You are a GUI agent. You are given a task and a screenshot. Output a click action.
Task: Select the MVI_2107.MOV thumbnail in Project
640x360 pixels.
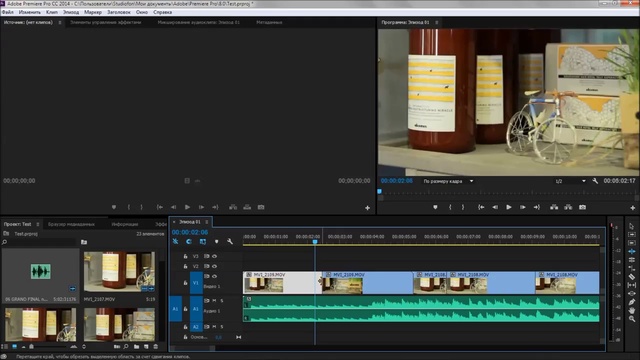pyautogui.click(x=119, y=272)
